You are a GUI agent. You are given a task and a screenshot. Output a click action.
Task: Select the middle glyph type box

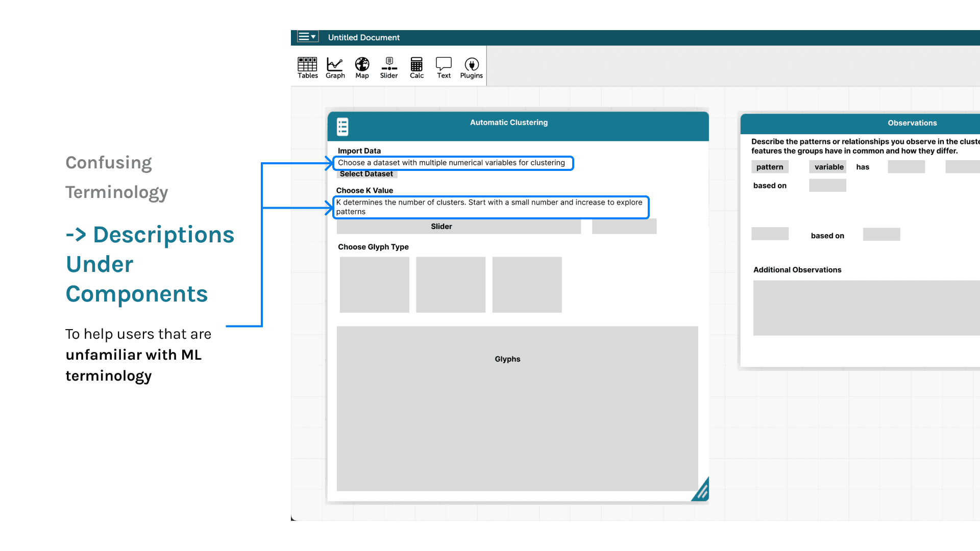pos(450,285)
